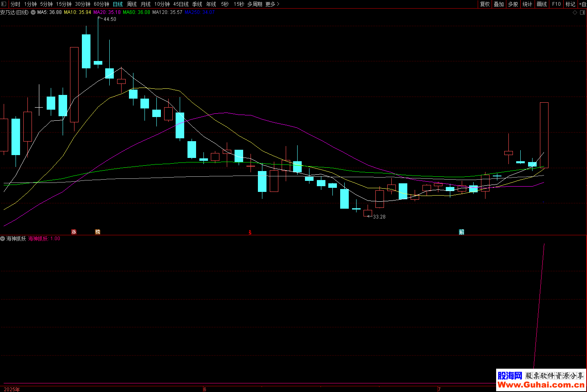Click the blue 解 event marker
The height and width of the screenshot is (392, 587).
(x=462, y=232)
